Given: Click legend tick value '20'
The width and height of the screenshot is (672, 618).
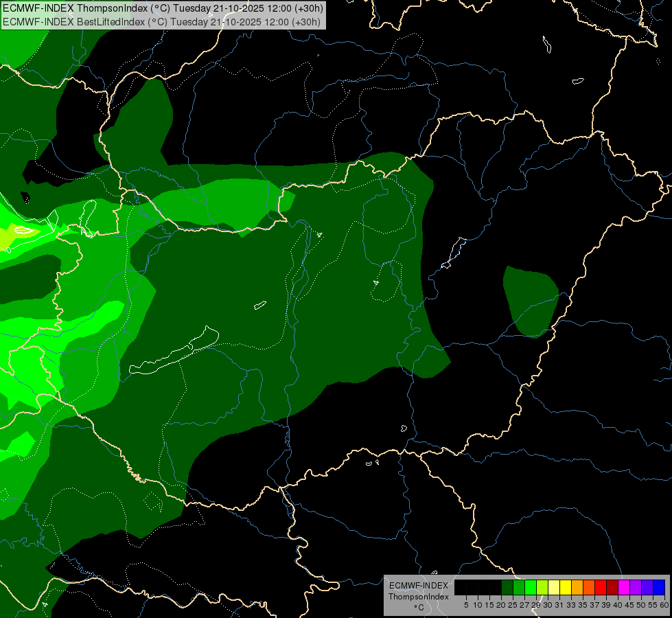Looking at the screenshot, I should point(501,605).
